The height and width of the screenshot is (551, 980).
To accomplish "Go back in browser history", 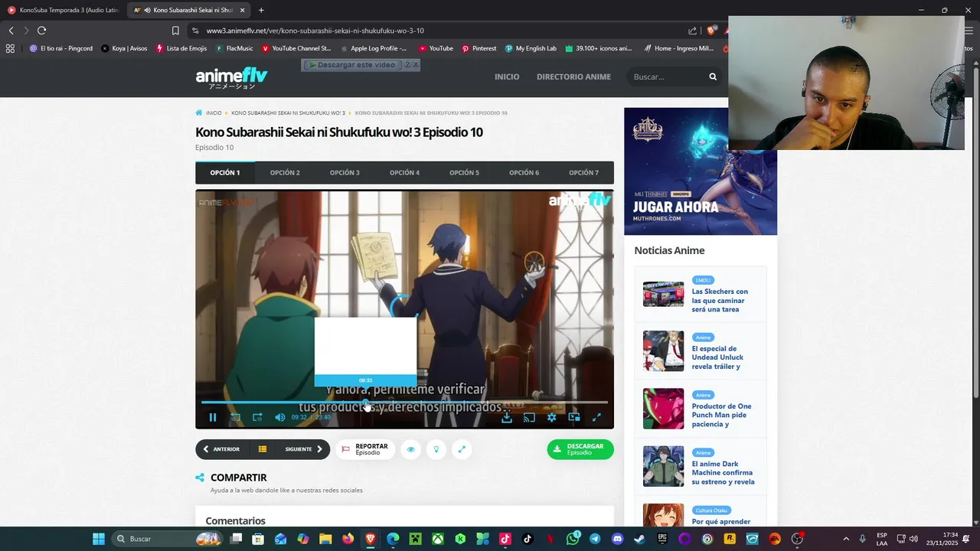I will (x=11, y=31).
